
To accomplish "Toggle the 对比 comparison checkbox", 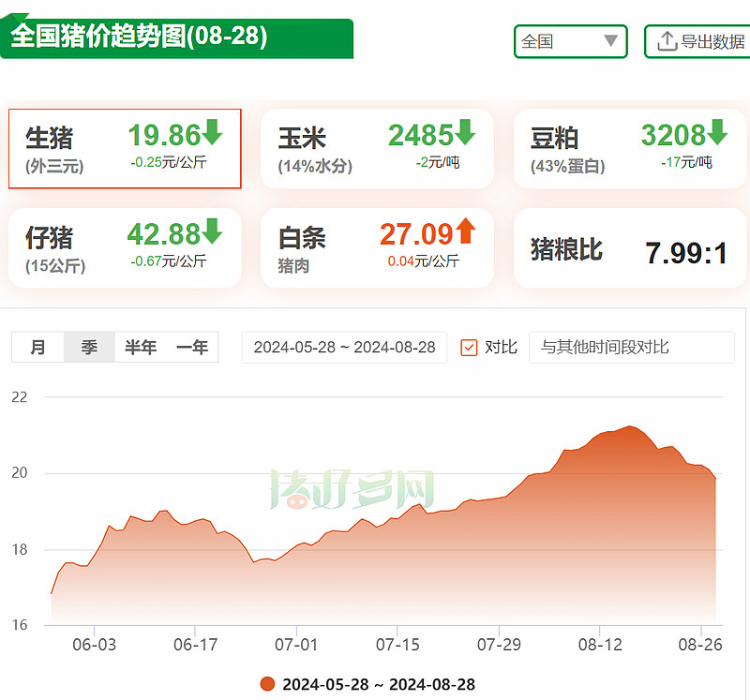I will coord(469,348).
